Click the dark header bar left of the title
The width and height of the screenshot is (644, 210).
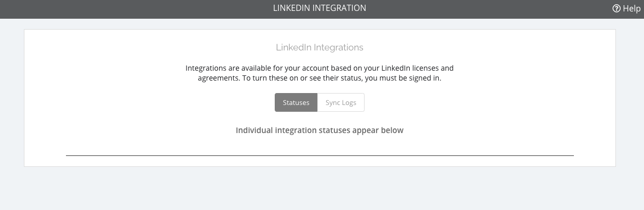pos(135,9)
